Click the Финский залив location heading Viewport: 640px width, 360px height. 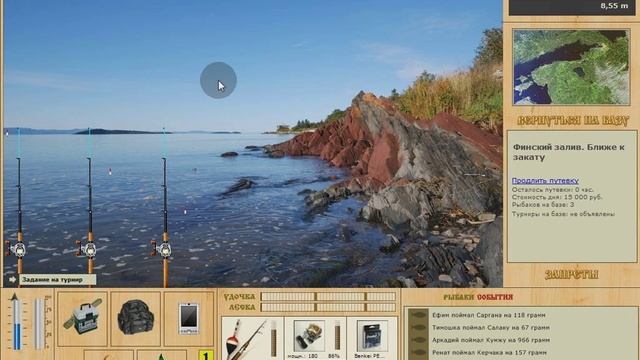click(569, 152)
